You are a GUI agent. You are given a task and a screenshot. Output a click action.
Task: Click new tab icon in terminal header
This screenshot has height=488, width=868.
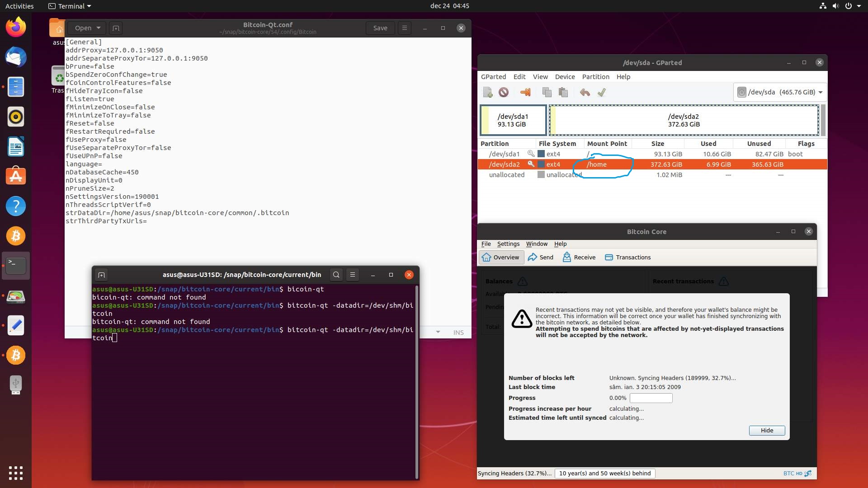pos(101,275)
